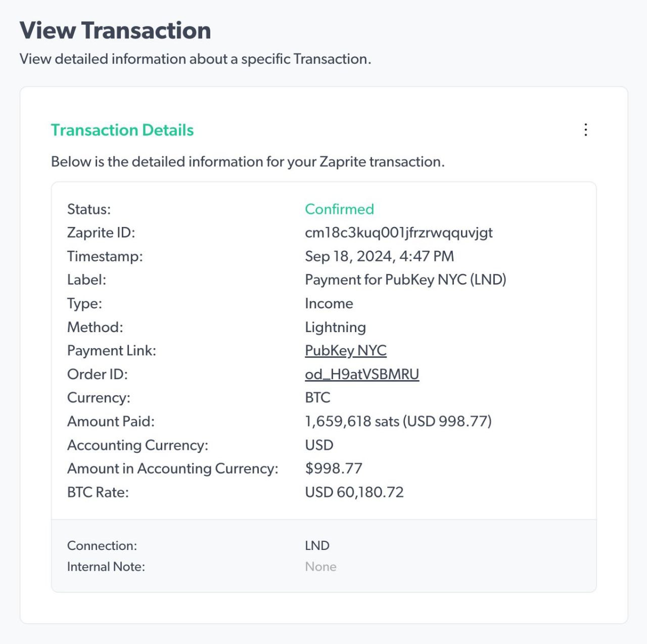The image size is (647, 644).
Task: Open the PubKey NYC payment link
Action: (x=346, y=350)
